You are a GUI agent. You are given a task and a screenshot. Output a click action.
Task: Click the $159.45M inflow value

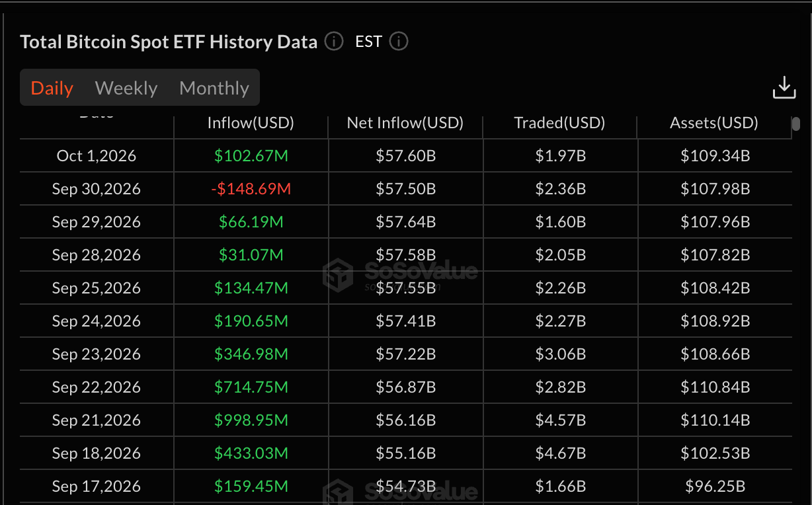(251, 486)
